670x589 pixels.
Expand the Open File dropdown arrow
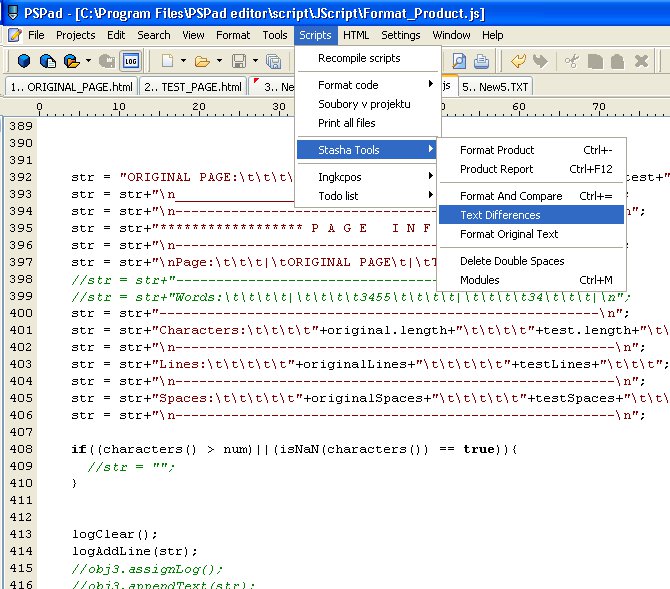pyautogui.click(x=219, y=61)
